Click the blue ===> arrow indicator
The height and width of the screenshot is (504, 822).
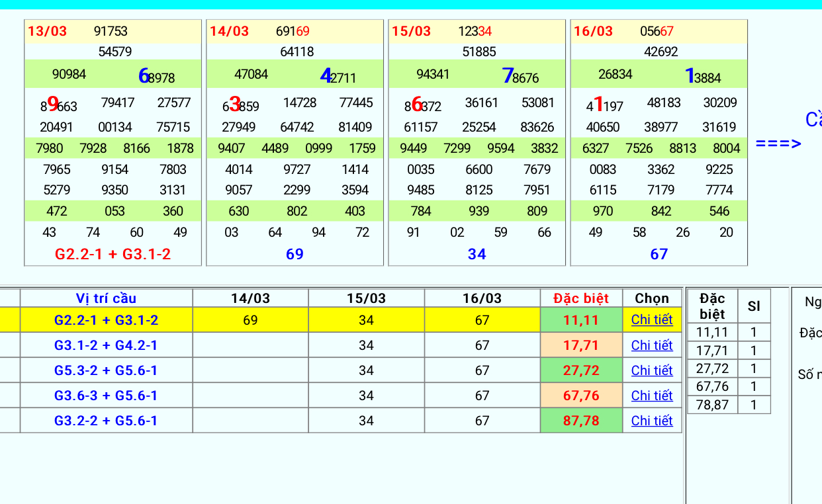pos(778,144)
